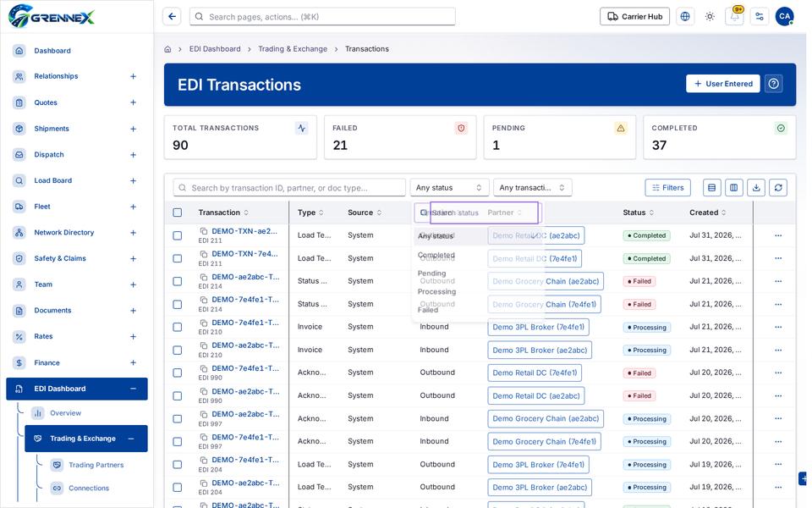This screenshot has height=508, width=812.
Task: Open the Filters button
Action: pyautogui.click(x=668, y=188)
